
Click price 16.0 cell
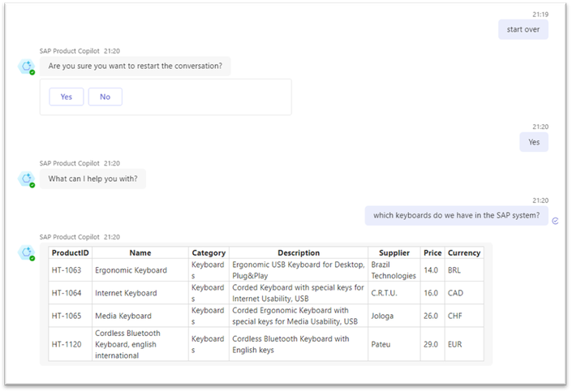[x=432, y=293]
